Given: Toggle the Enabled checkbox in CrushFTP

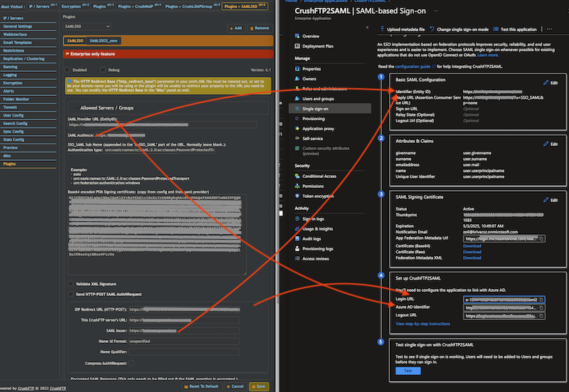Looking at the screenshot, I should click(68, 70).
